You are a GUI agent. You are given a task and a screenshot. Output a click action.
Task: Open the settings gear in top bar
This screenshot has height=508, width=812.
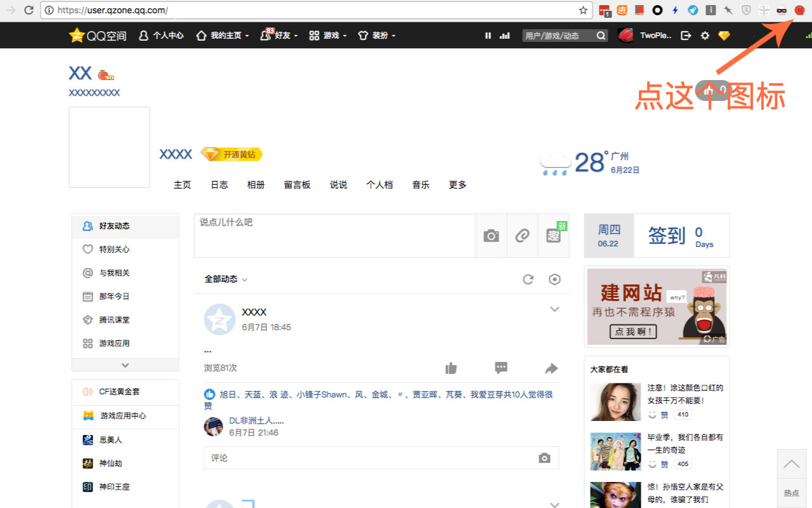coord(705,36)
